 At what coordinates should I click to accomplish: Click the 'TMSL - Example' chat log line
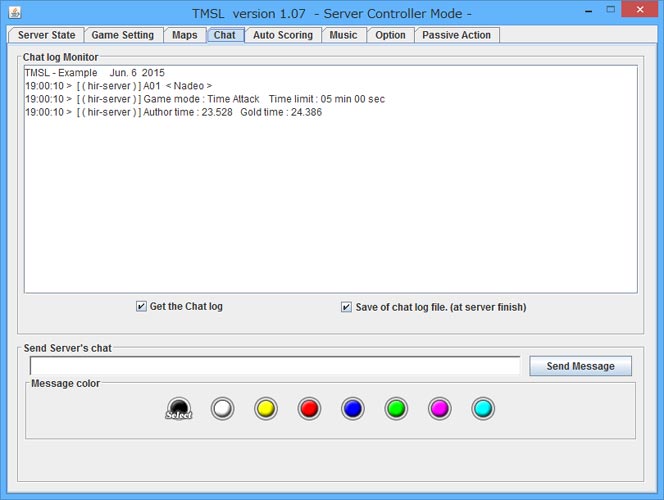(x=95, y=73)
